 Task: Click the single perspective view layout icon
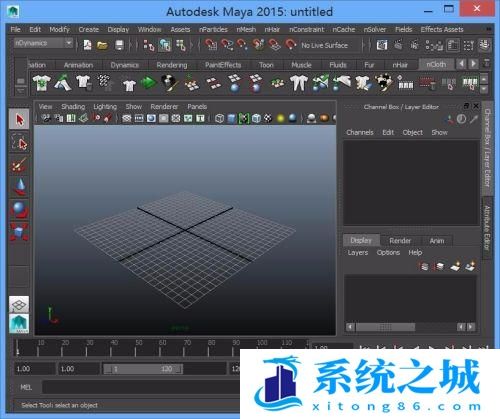(x=19, y=305)
